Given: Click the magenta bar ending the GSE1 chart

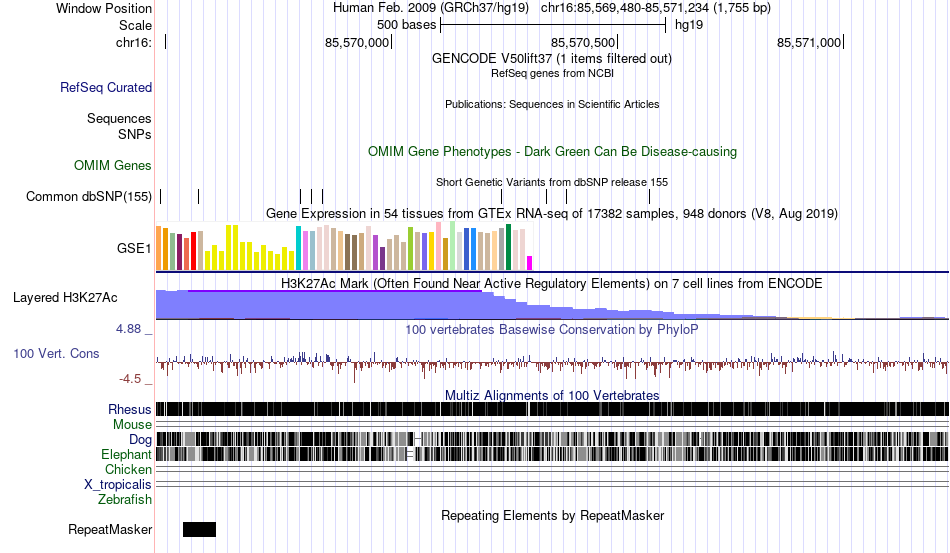Looking at the screenshot, I should 529,263.
